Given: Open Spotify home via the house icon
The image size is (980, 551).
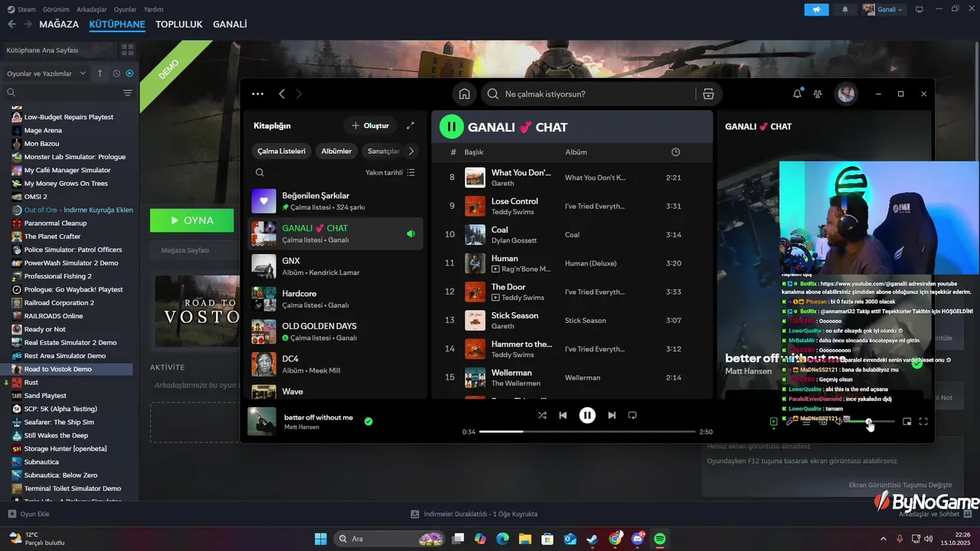Looking at the screenshot, I should (x=464, y=94).
